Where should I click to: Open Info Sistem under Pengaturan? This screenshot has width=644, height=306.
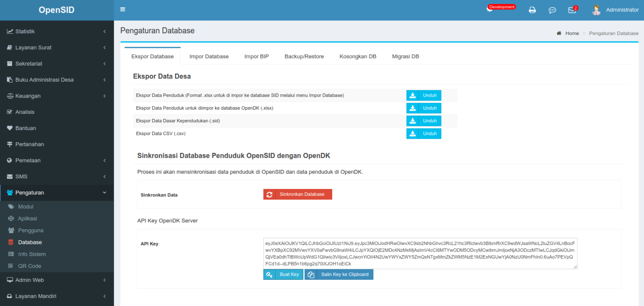[32, 254]
